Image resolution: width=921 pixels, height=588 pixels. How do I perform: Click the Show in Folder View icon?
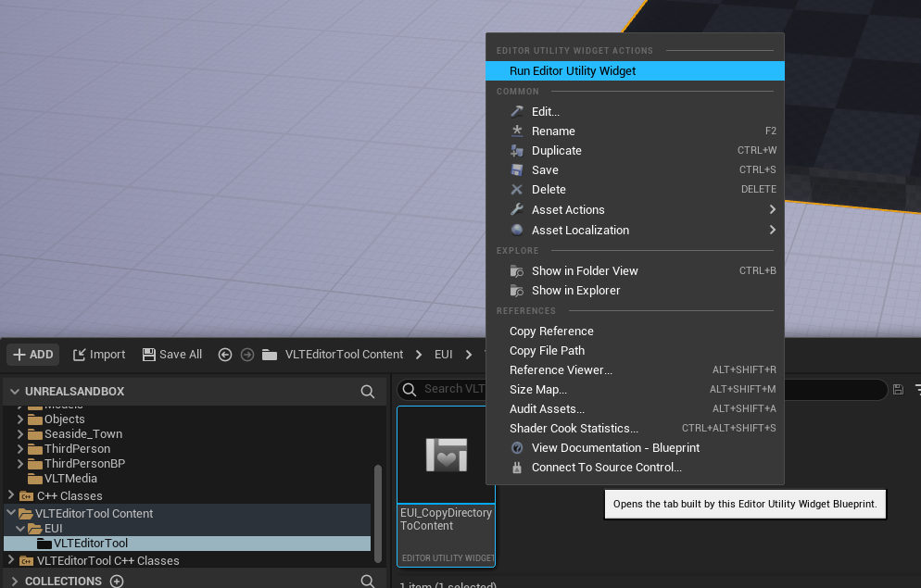[x=517, y=270]
